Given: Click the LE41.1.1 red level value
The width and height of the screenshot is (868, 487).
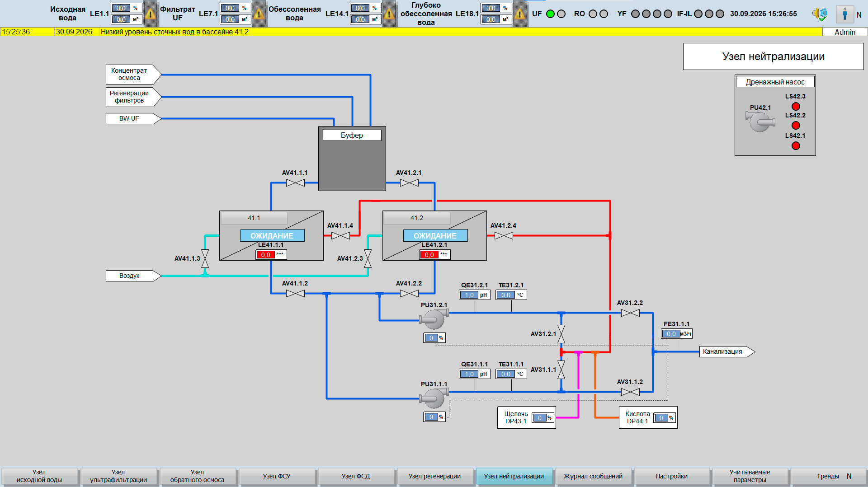Looking at the screenshot, I should coord(266,255).
